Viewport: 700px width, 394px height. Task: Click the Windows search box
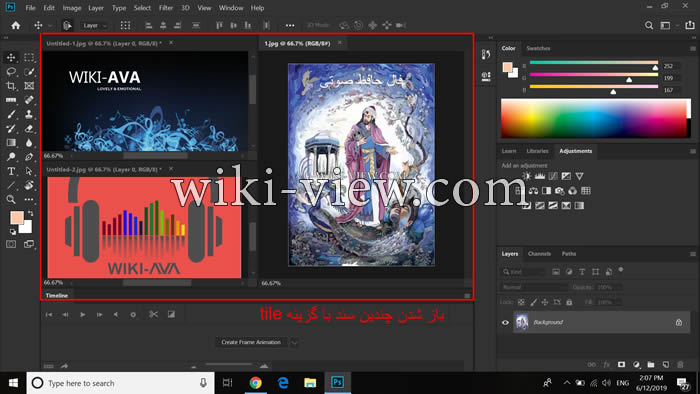point(121,383)
